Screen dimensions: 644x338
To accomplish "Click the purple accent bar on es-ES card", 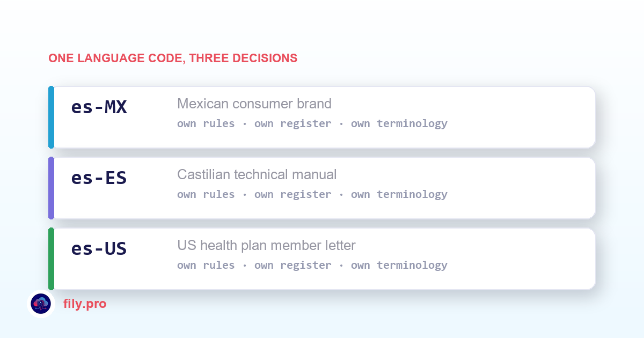I will click(51, 188).
